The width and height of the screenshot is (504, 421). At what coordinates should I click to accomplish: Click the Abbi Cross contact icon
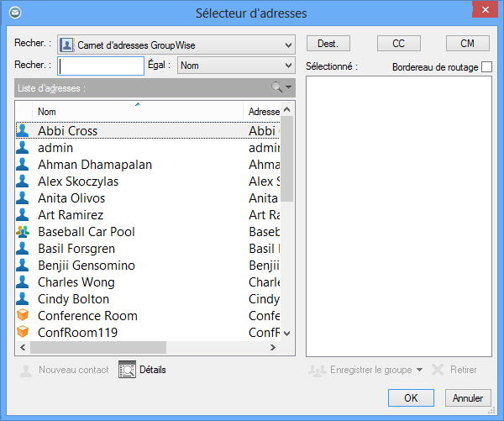click(x=23, y=131)
